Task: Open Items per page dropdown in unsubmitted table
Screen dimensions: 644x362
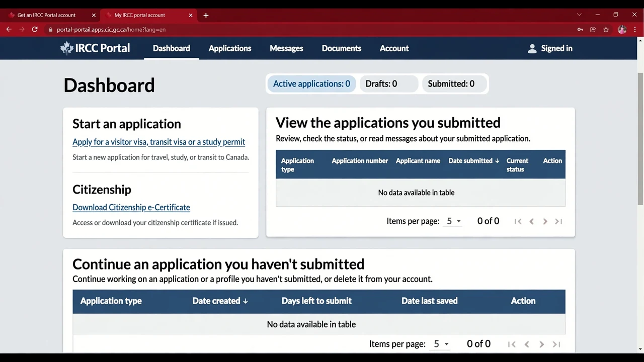Action: (440, 344)
